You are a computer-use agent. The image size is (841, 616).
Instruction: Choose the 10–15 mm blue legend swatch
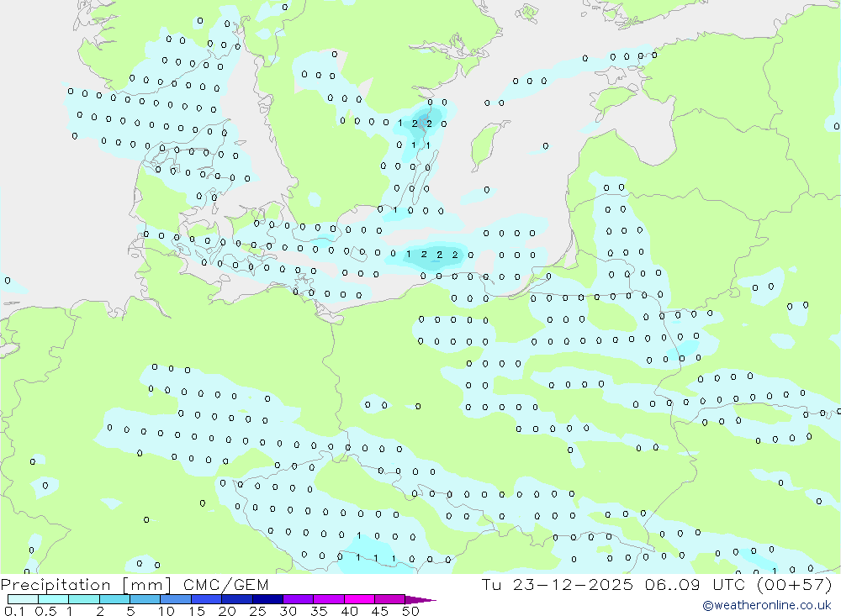(x=176, y=599)
